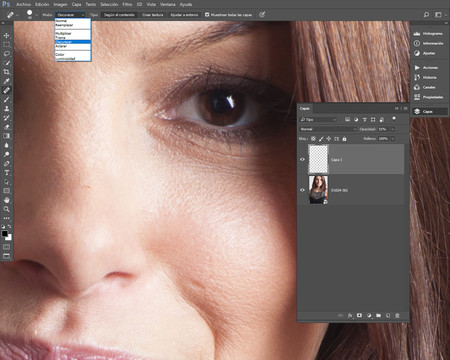This screenshot has width=450, height=360.
Task: Select the Lasso tool
Action: coord(6,54)
